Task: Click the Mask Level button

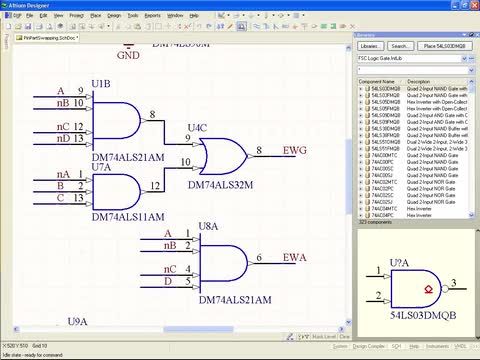Action: (x=324, y=337)
